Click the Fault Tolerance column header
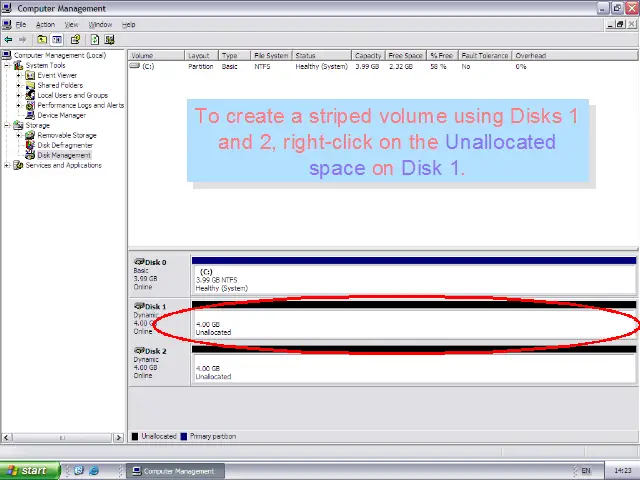This screenshot has width=640, height=480. (485, 56)
